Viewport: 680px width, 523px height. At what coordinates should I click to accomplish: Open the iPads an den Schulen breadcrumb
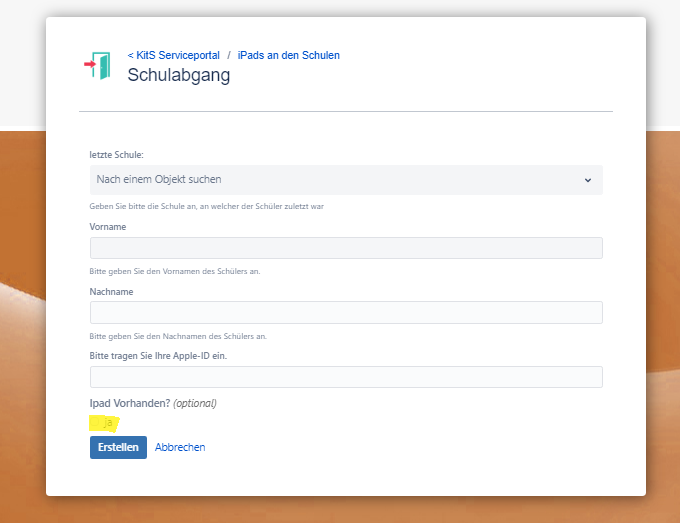click(288, 55)
